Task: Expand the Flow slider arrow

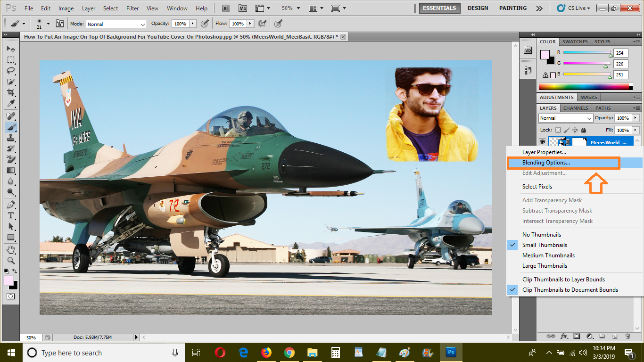Action: 250,24
